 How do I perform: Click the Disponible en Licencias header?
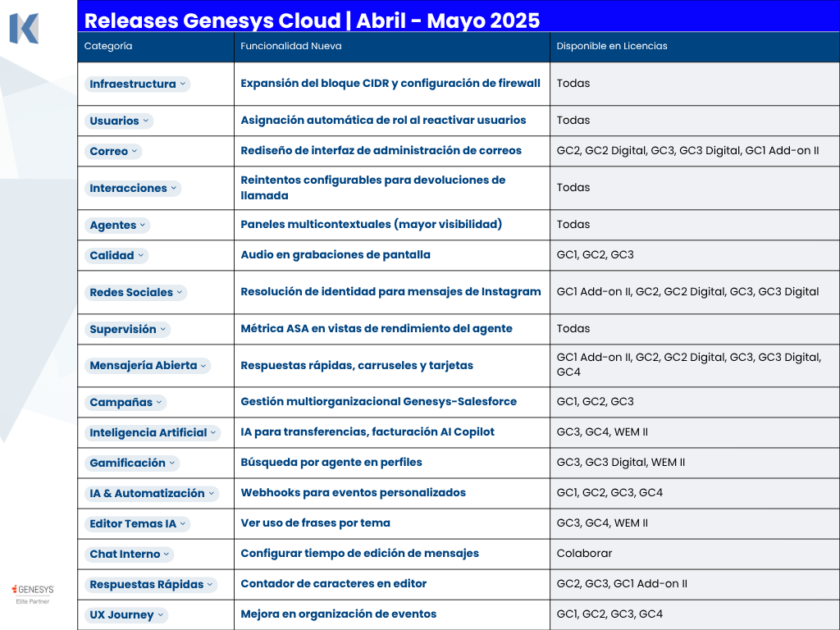(611, 46)
